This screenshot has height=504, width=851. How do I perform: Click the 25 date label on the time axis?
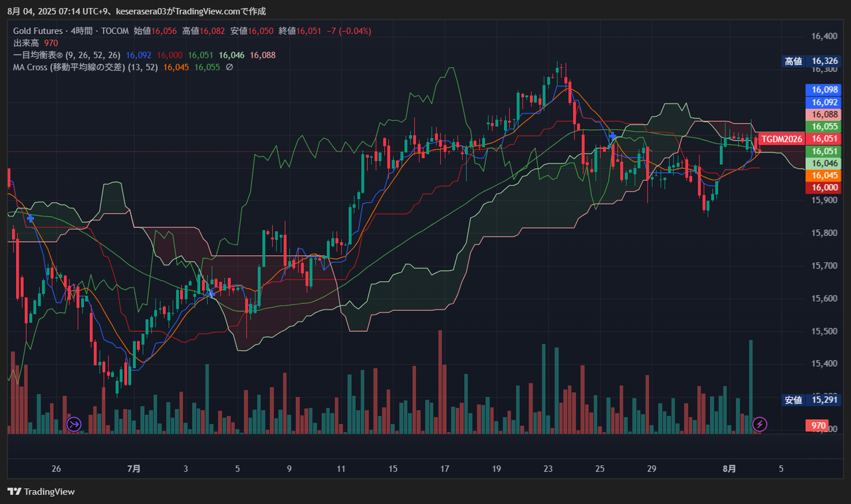(x=600, y=469)
